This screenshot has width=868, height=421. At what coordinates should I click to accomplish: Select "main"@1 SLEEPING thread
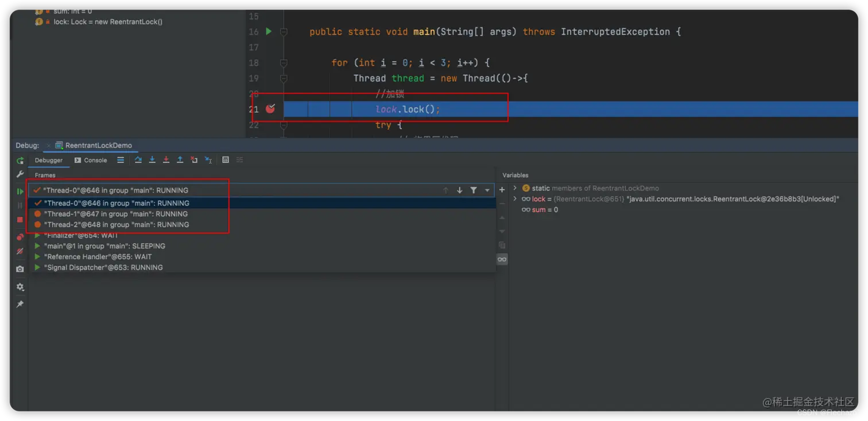coord(261,246)
